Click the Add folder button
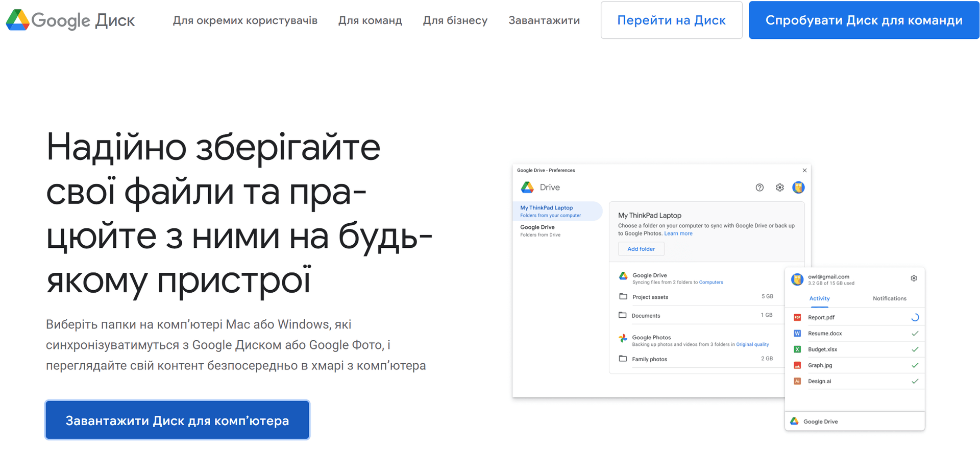 pos(641,249)
